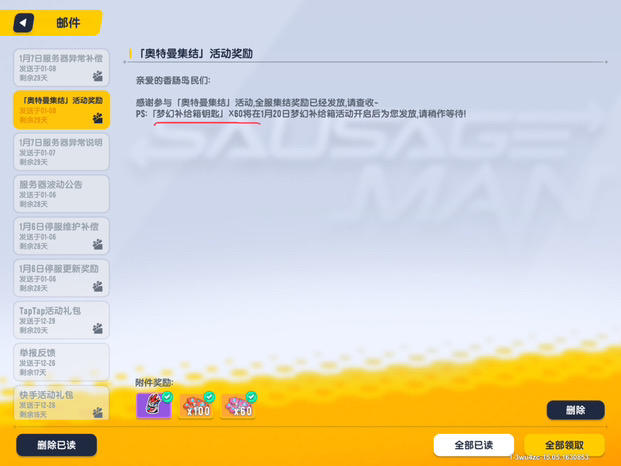Click gift icon on 1月6日停服更新奖励 mail
621x466 pixels.
(98, 286)
